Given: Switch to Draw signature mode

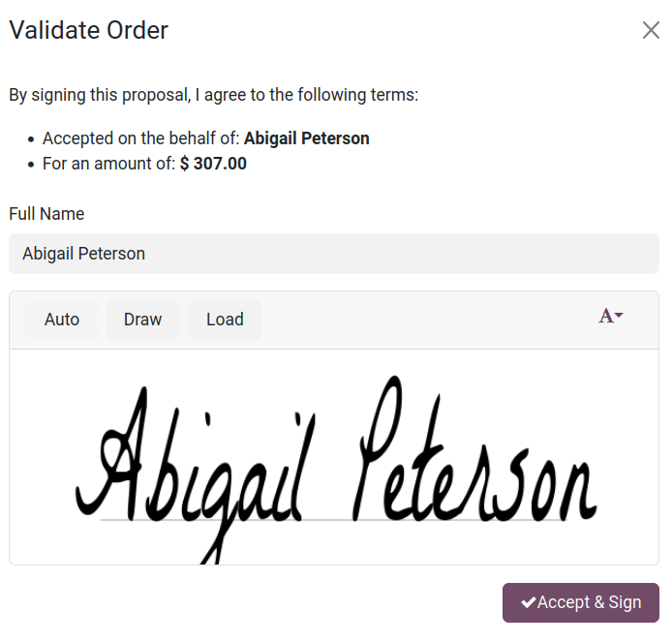Looking at the screenshot, I should point(142,320).
